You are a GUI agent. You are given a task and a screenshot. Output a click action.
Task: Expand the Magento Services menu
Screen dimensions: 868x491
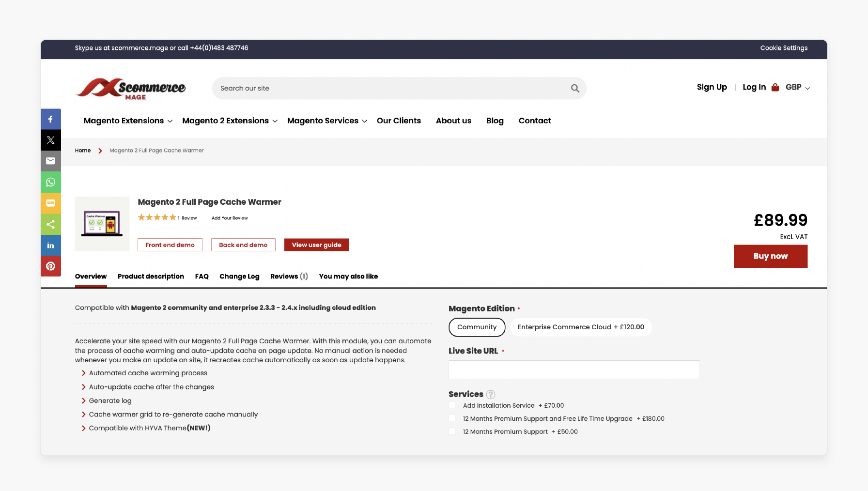coord(327,121)
